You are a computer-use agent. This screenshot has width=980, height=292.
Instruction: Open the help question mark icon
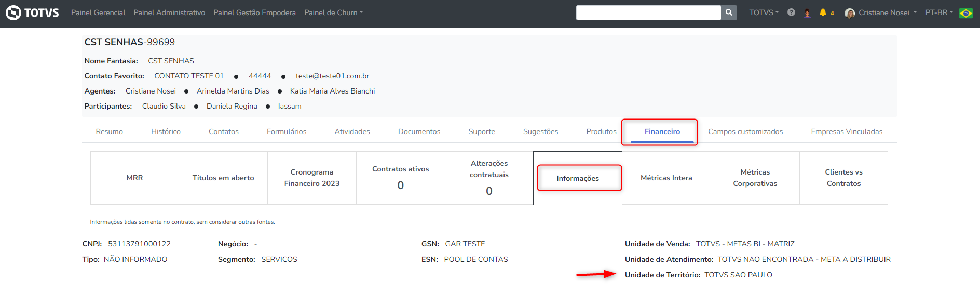pyautogui.click(x=791, y=12)
